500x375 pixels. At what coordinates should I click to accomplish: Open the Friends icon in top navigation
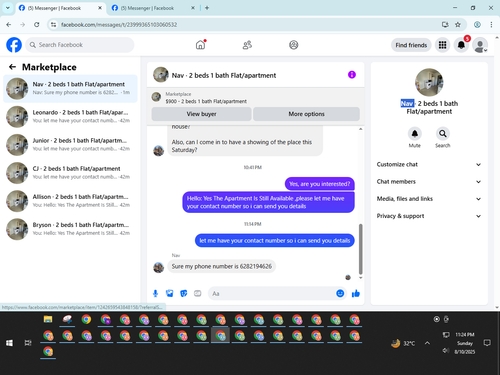point(247,45)
